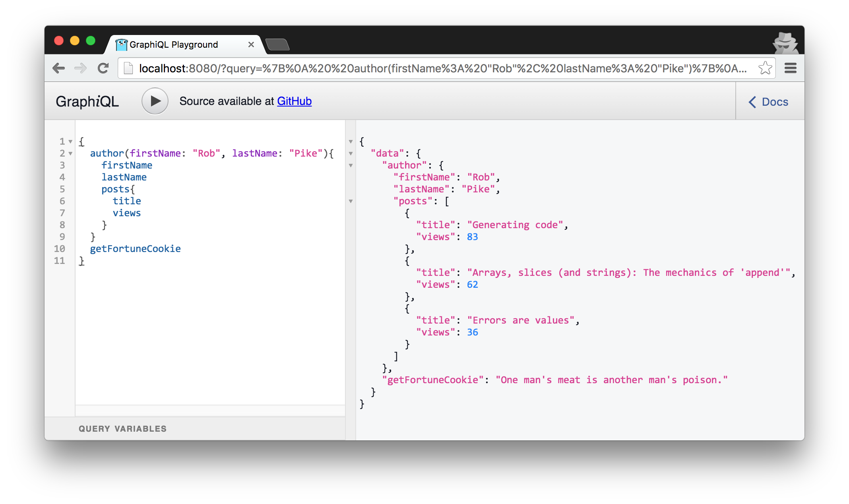Open the Docs panel
The image size is (849, 504).
[x=769, y=102]
